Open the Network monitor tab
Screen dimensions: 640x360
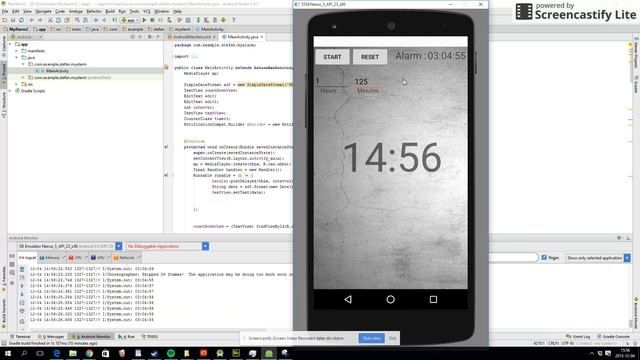[x=126, y=258]
